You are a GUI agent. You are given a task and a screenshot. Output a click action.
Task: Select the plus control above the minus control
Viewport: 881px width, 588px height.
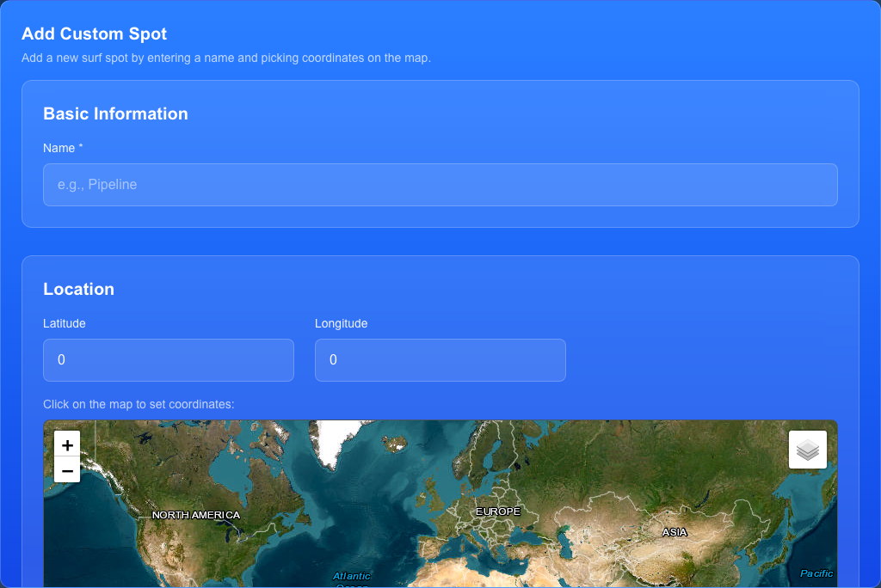[66, 444]
